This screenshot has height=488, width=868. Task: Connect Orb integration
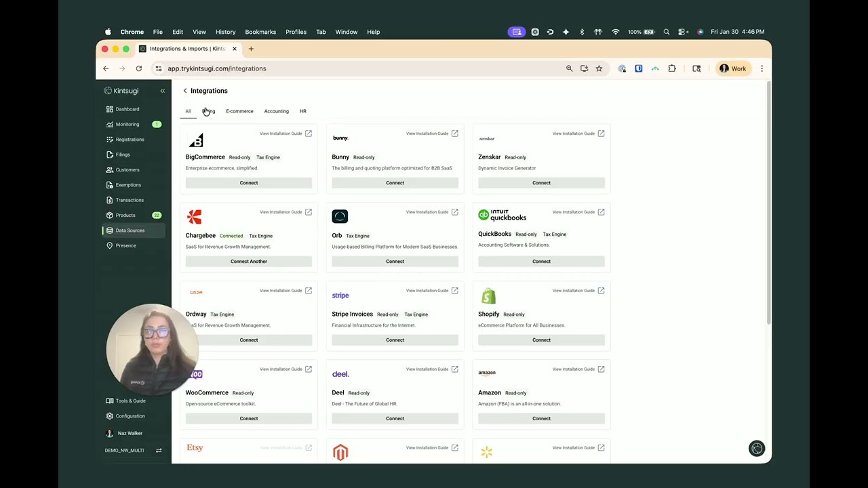click(395, 262)
